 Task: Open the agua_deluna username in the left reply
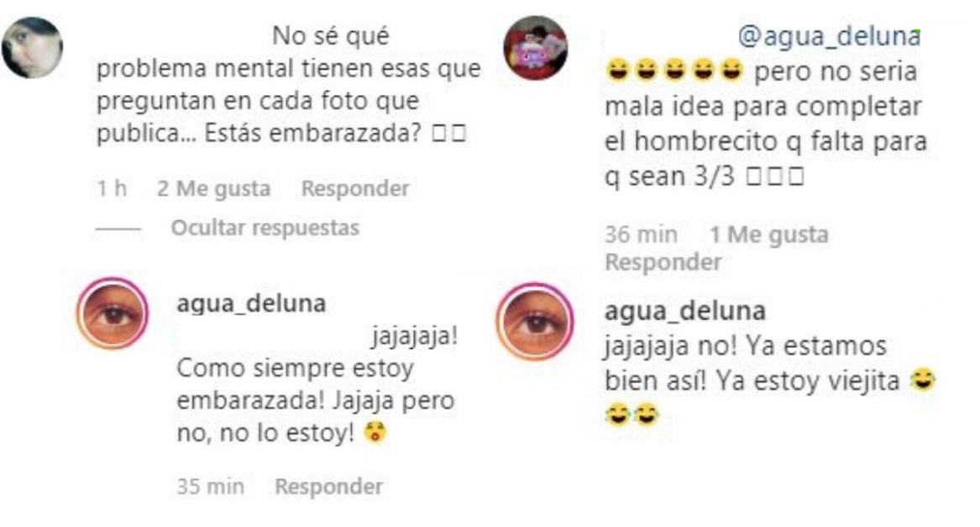251,304
